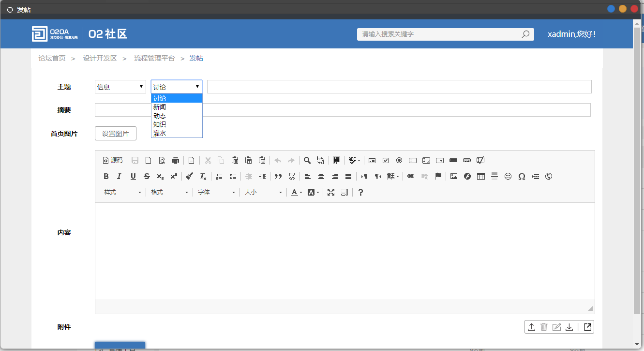The image size is (644, 351).
Task: Toggle superscript formatting
Action: 174,176
